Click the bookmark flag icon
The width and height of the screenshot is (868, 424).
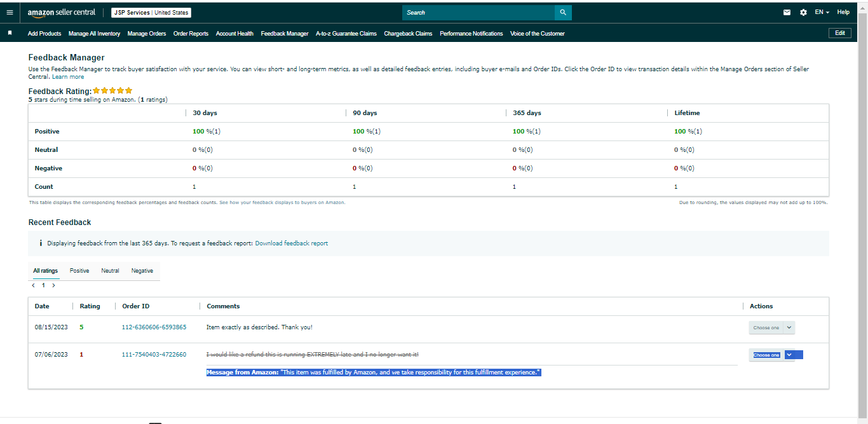click(10, 33)
